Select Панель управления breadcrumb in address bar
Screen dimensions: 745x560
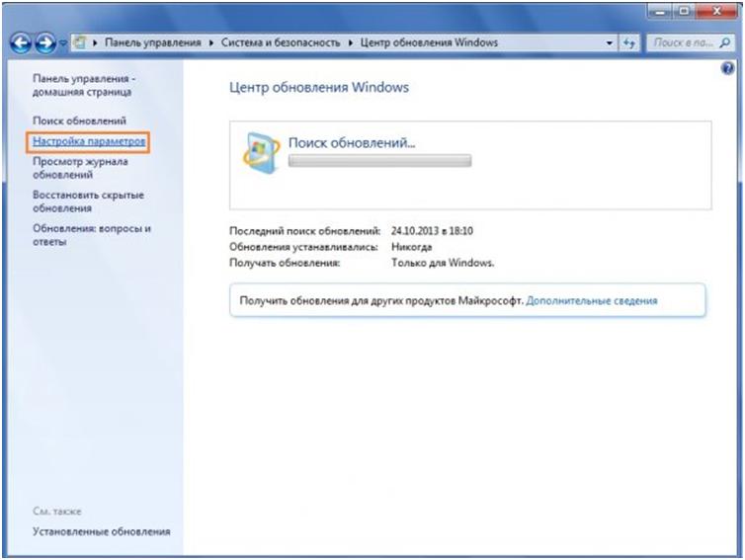click(x=152, y=42)
